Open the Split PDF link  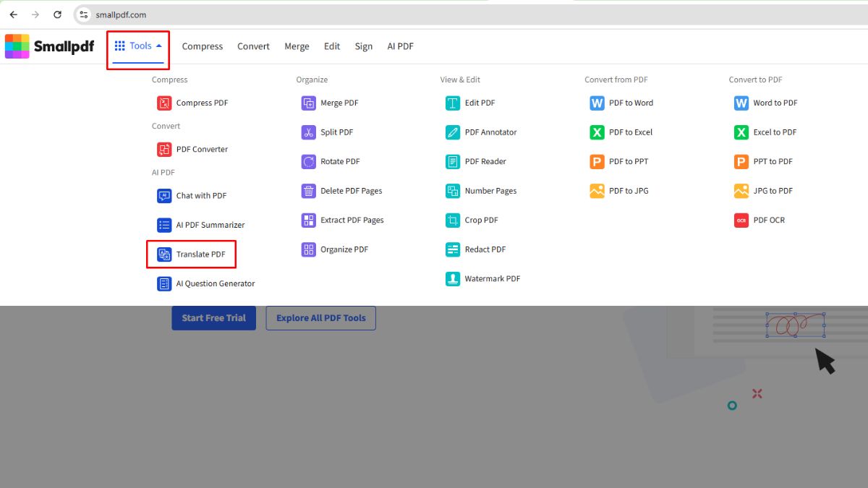[x=337, y=132]
